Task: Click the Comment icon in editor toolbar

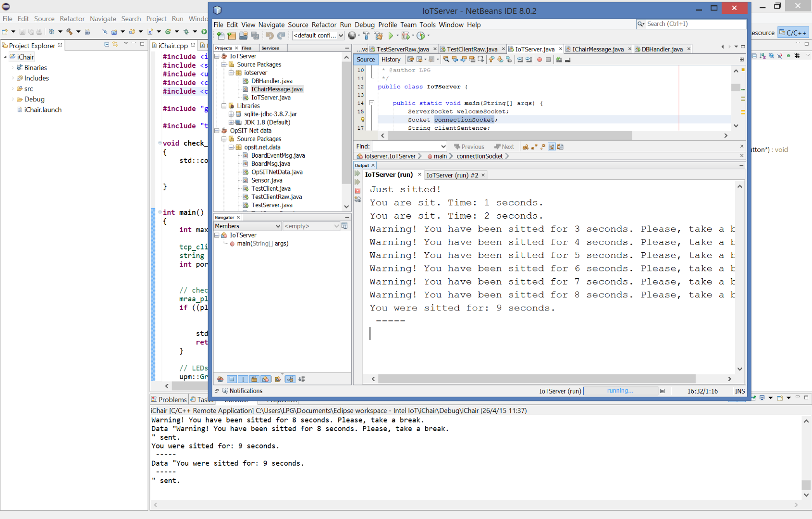Action: pos(559,60)
